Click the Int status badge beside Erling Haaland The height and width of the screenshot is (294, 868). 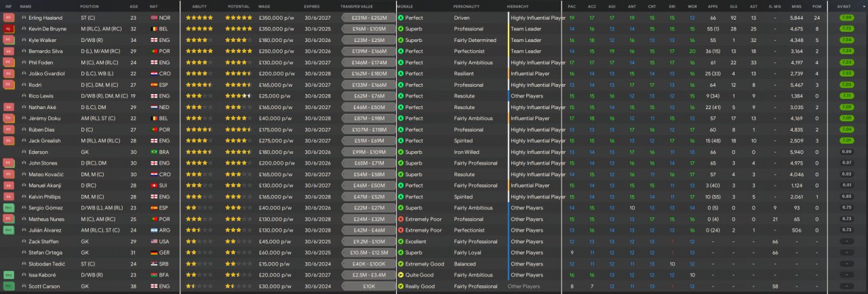tap(9, 18)
